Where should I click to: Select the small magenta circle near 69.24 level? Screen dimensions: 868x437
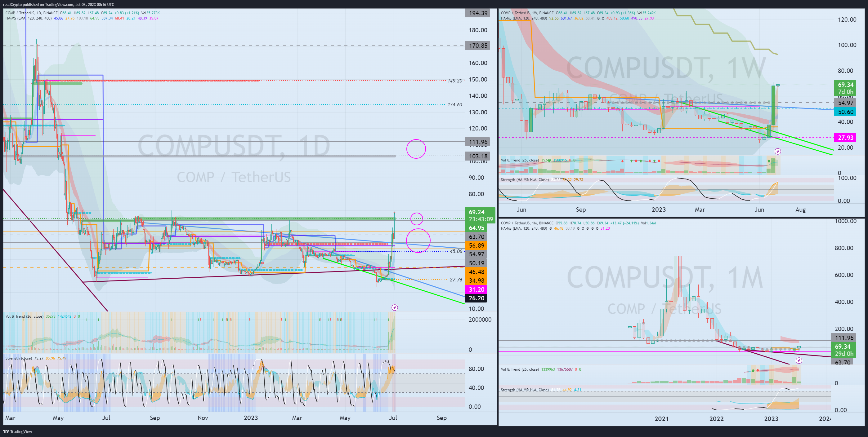click(x=417, y=219)
